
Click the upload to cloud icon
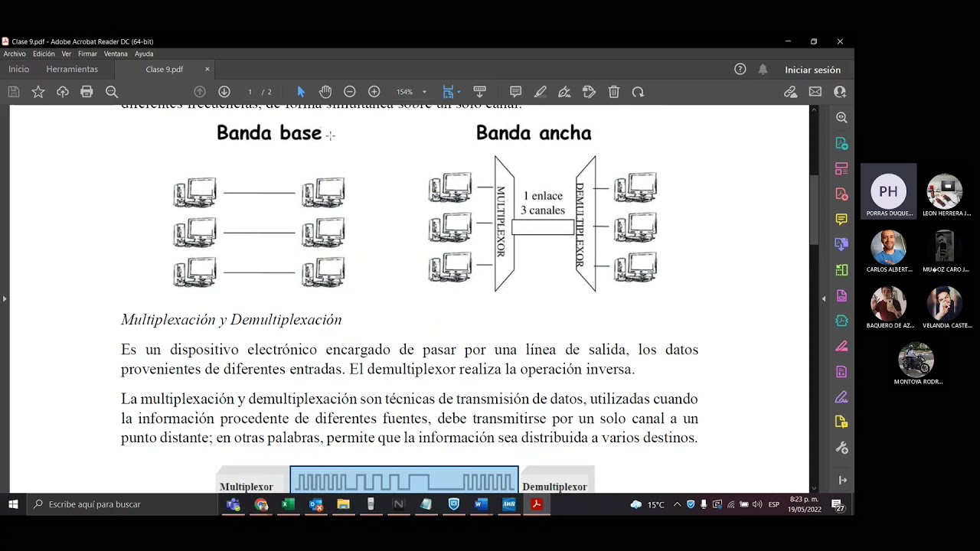coord(63,92)
